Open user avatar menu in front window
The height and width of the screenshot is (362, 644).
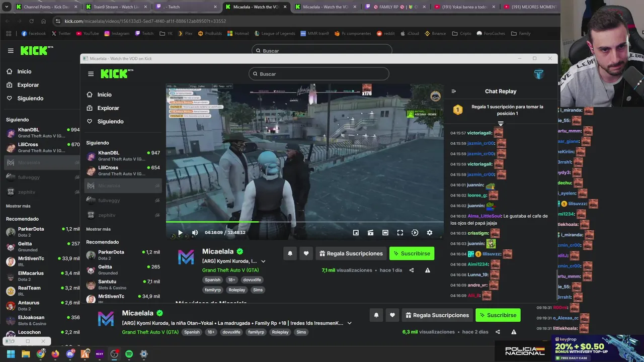[x=539, y=74]
